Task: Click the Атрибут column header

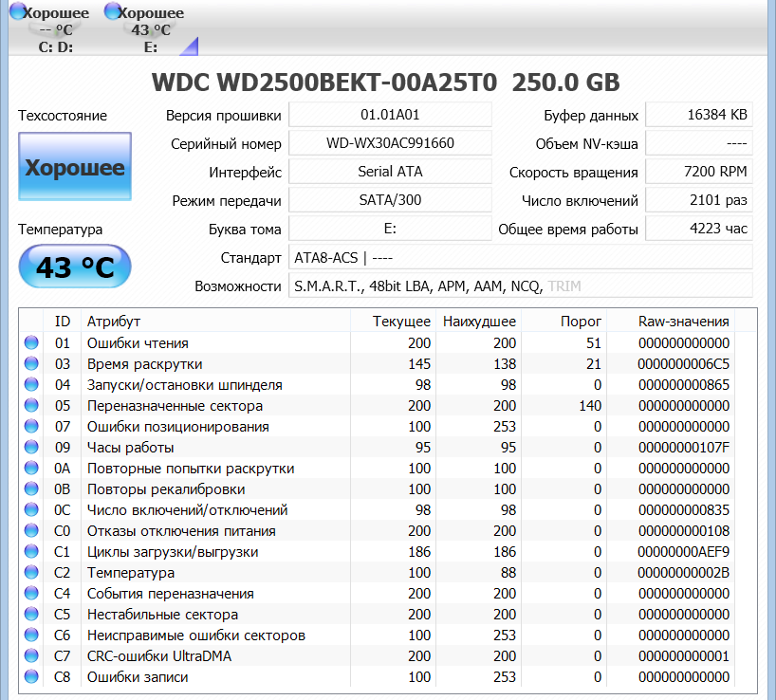Action: click(215, 322)
